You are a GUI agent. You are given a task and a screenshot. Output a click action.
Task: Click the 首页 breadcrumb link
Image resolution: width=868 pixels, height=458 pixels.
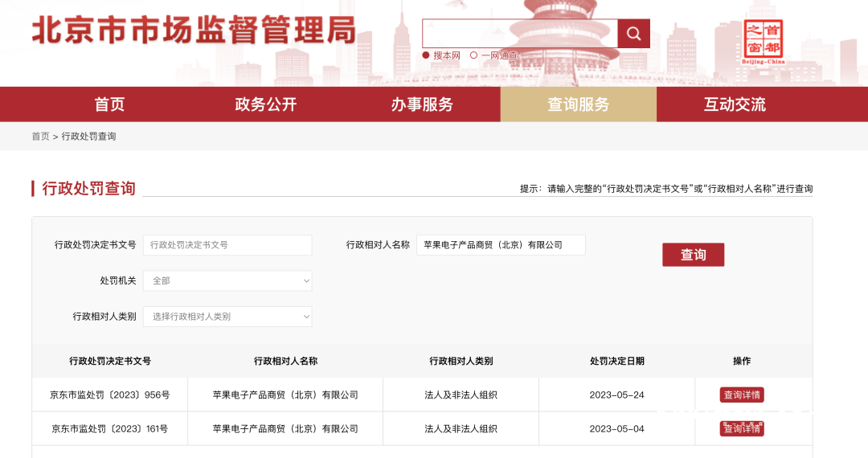tap(40, 136)
